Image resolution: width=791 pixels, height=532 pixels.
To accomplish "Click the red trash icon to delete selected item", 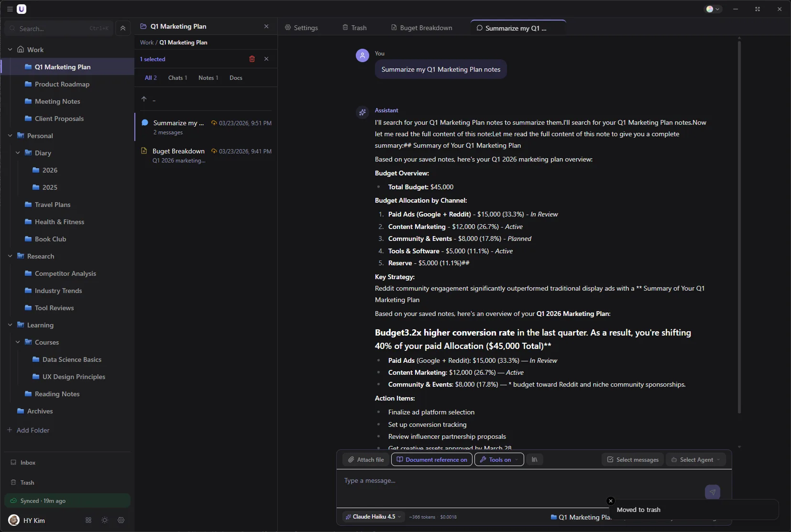I will [252, 59].
